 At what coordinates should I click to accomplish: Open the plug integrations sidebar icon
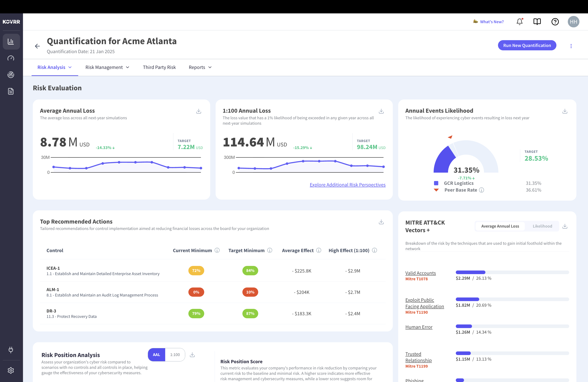click(x=11, y=349)
